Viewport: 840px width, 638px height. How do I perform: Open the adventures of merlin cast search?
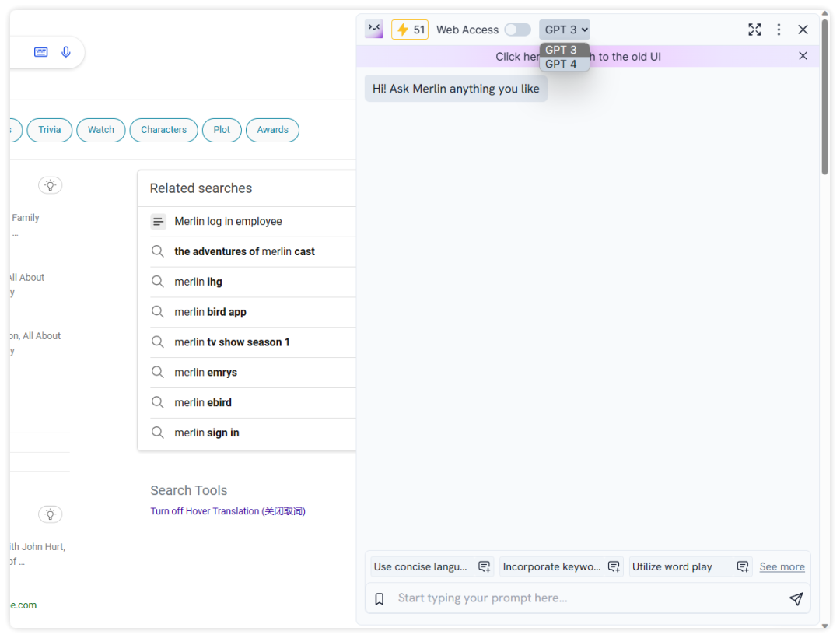[x=244, y=252]
